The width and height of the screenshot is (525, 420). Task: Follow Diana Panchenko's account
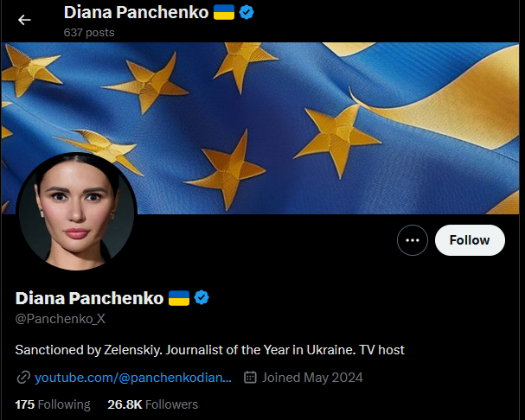(x=470, y=240)
